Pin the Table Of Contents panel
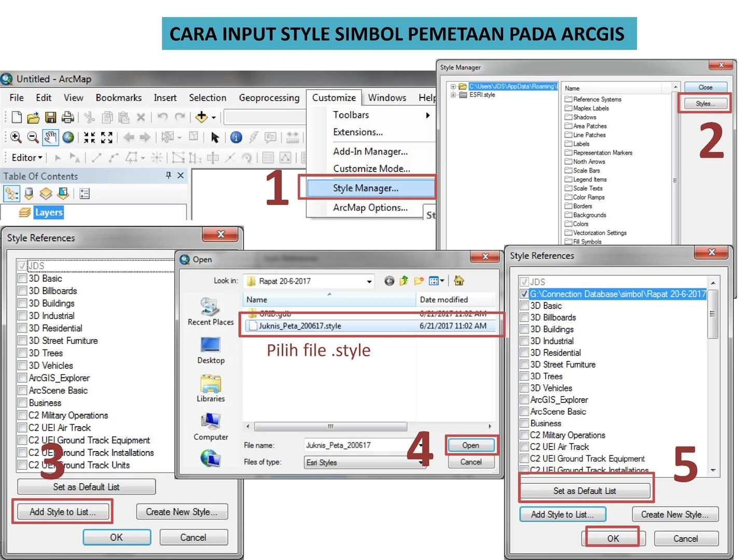 (x=169, y=176)
